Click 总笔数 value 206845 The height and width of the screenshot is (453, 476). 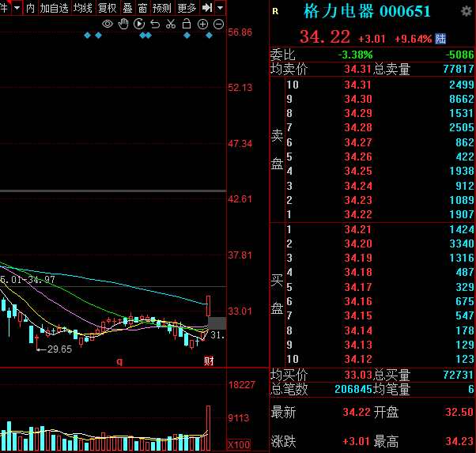tap(353, 389)
